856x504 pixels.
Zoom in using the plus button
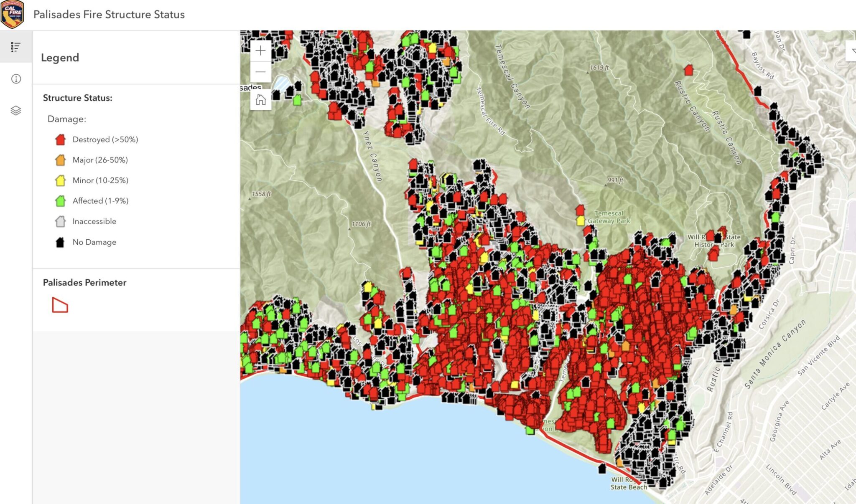(x=260, y=50)
